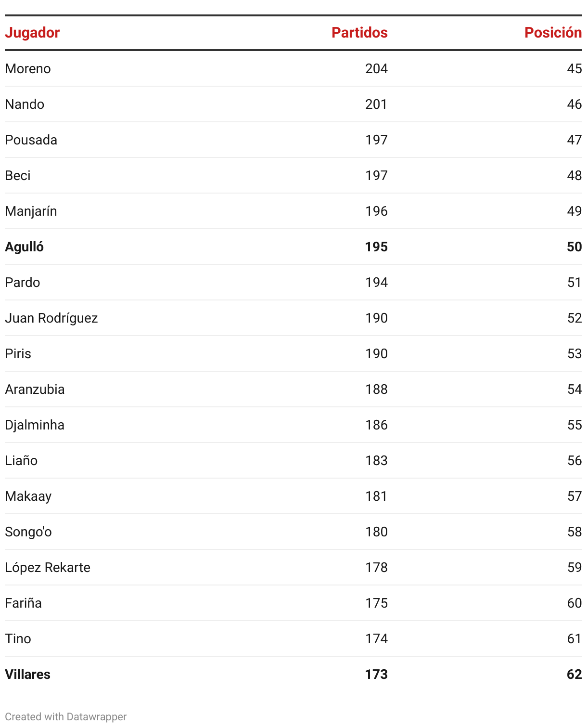Viewport: 587px width, 728px height.
Task: Click the Aranzubia name cell
Action: click(35, 390)
